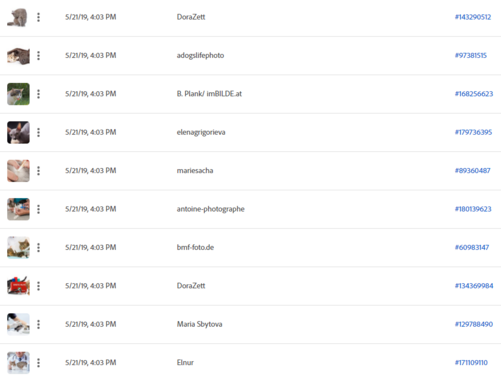This screenshot has width=501, height=379.
Task: Click the thumbnail beside B. Plank/ imBILDE.at
Action: pyautogui.click(x=18, y=94)
